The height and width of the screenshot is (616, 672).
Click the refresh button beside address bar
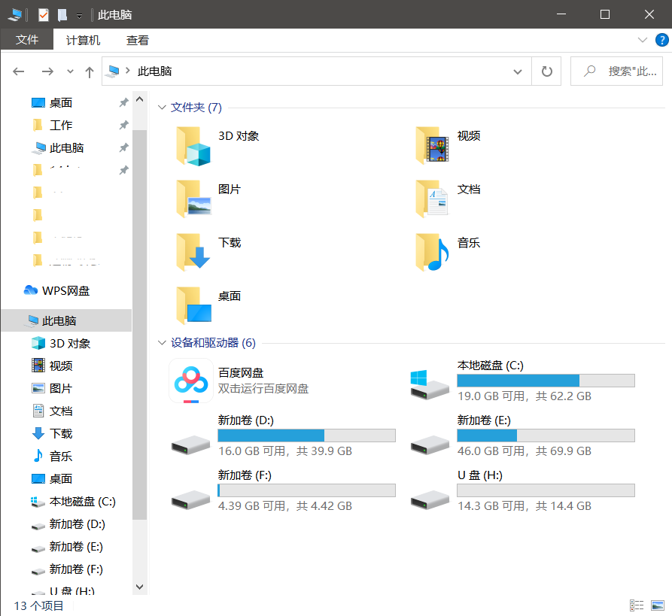547,71
